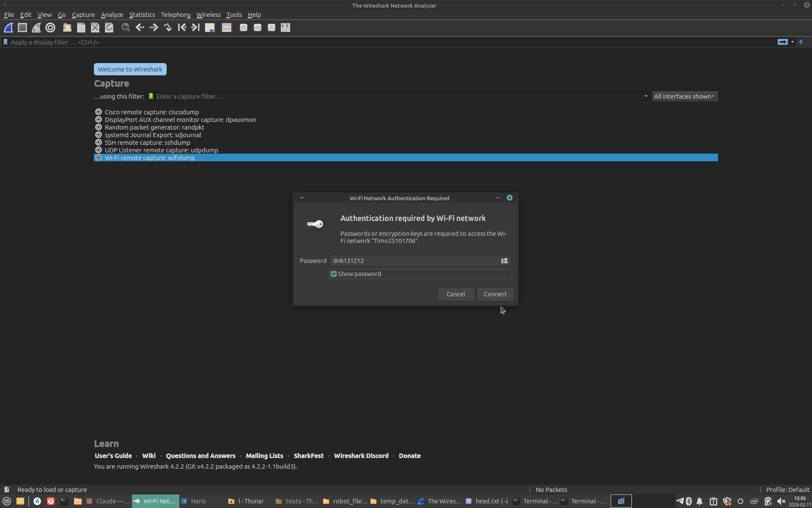Go to previous packet arrow icon
The width and height of the screenshot is (812, 508).
tap(140, 28)
